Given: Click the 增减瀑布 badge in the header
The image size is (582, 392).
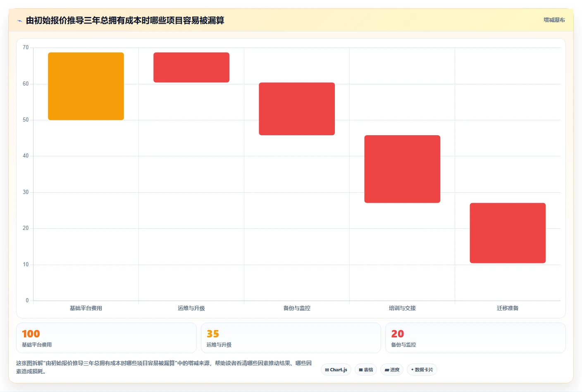Looking at the screenshot, I should click(554, 20).
